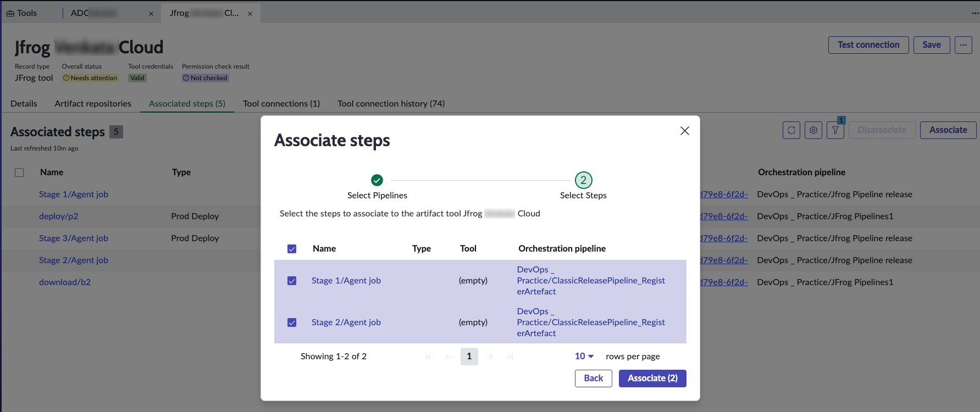980x412 pixels.
Task: Click "Showing 1-2 of 2" text
Action: [x=334, y=357]
